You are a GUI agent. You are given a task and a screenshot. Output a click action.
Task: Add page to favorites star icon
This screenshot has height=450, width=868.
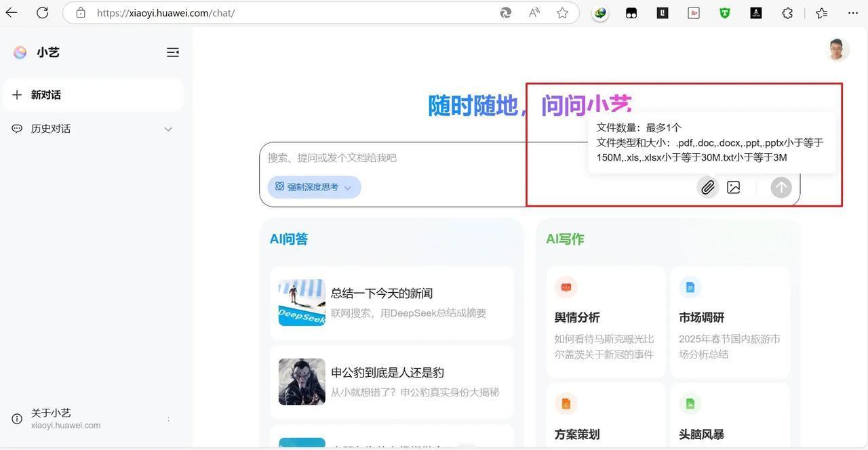[x=562, y=13]
